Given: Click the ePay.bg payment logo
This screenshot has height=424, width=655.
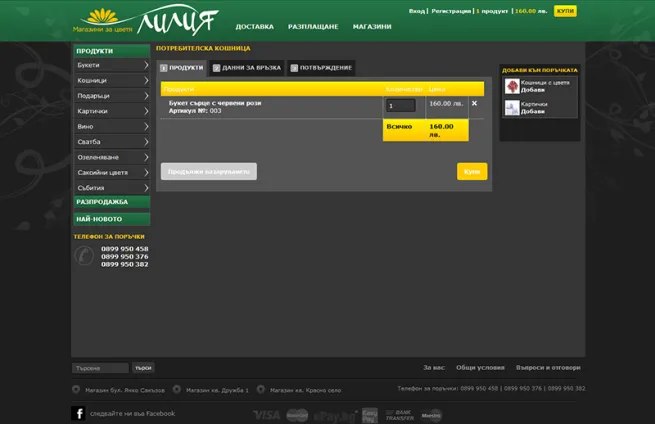Looking at the screenshot, I should 335,416.
